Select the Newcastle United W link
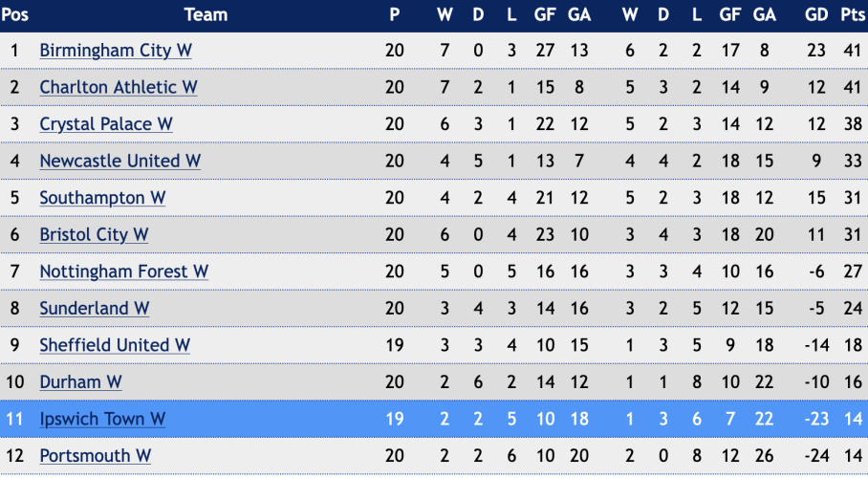Viewport: 868px width, 478px height. [x=120, y=161]
